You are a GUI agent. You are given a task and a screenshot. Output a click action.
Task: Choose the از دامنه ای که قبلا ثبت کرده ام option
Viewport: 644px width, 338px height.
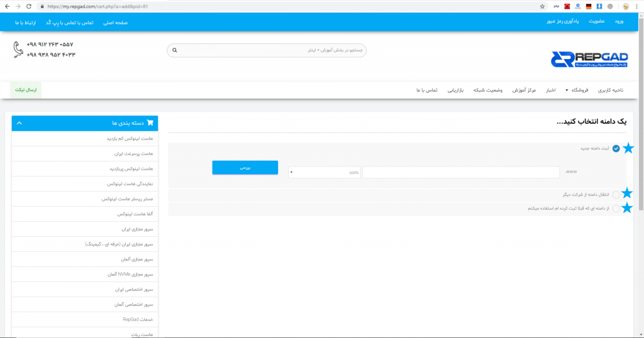616,209
